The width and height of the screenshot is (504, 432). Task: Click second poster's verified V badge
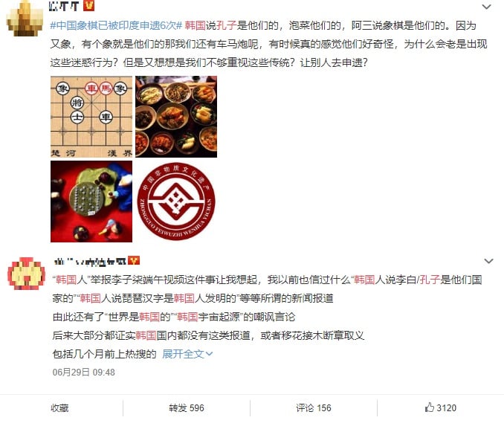click(x=134, y=260)
